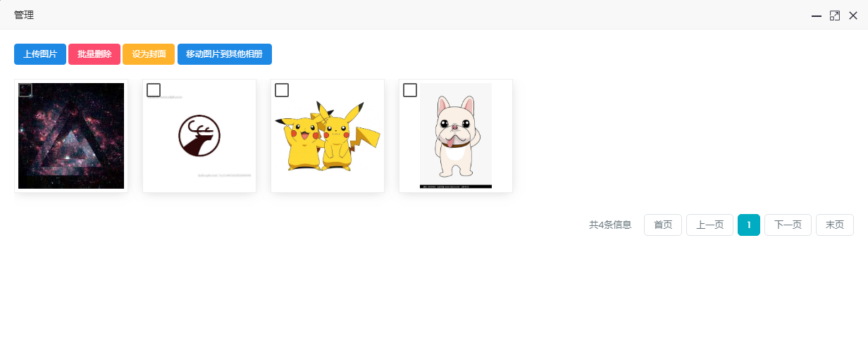Click 移动图片到其他相册 button

pos(224,54)
